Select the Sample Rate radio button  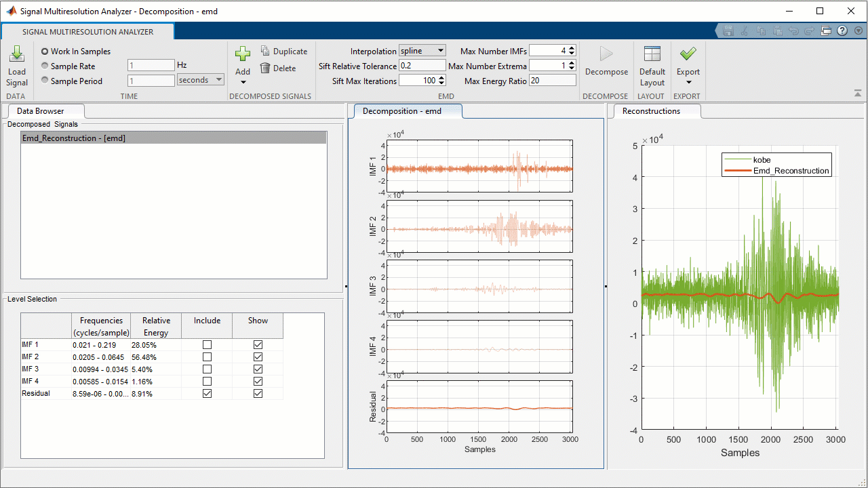(44, 66)
